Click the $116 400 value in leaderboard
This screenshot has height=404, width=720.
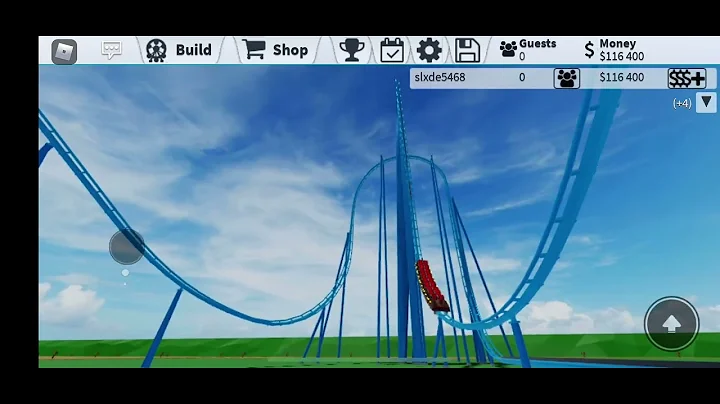(x=622, y=77)
